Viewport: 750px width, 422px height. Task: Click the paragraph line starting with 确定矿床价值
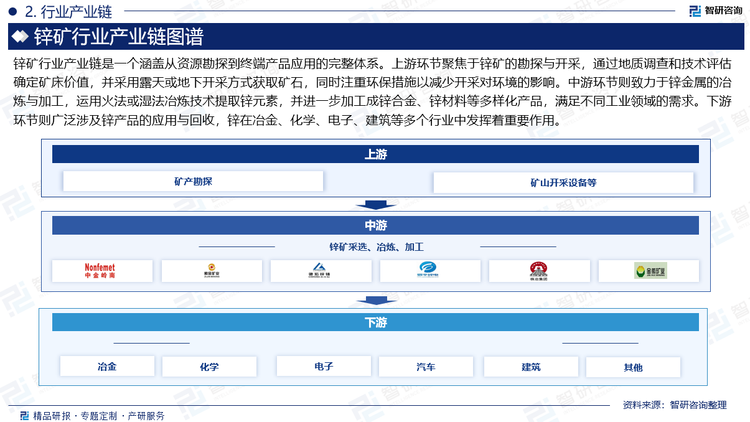point(372,82)
